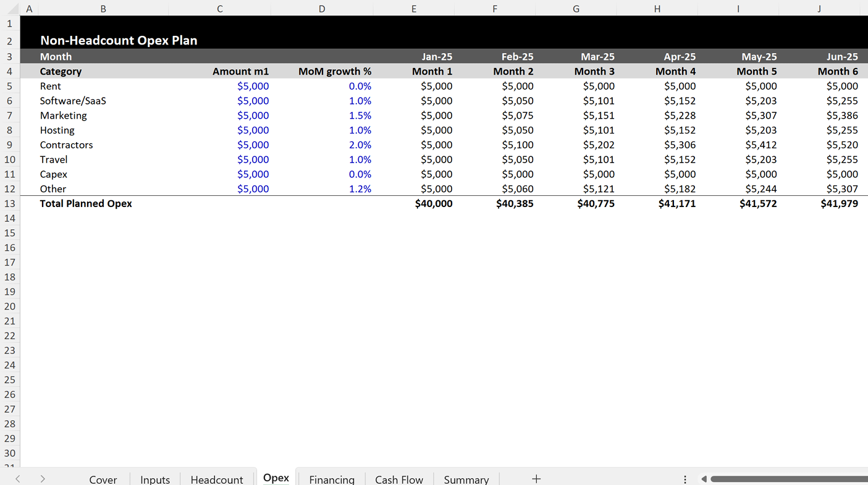Click the next sheet navigation arrow
The height and width of the screenshot is (485, 868).
tap(41, 478)
